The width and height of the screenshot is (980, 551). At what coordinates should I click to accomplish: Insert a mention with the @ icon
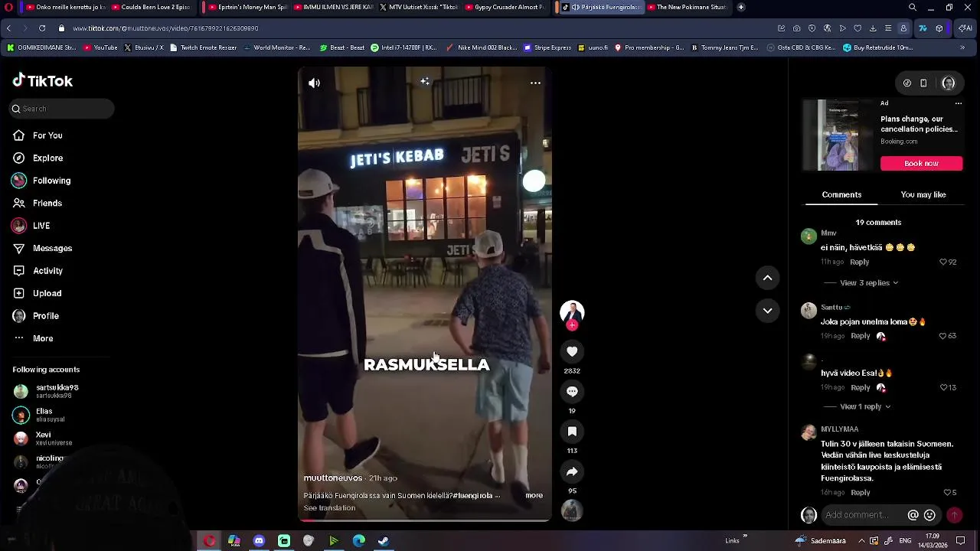coord(913,515)
